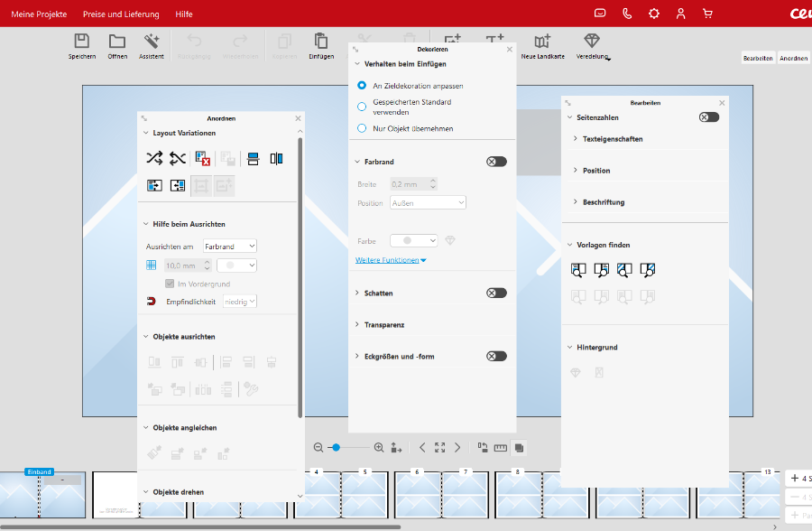Click the shuffle layout variations icon
The width and height of the screenshot is (812, 531).
(154, 158)
